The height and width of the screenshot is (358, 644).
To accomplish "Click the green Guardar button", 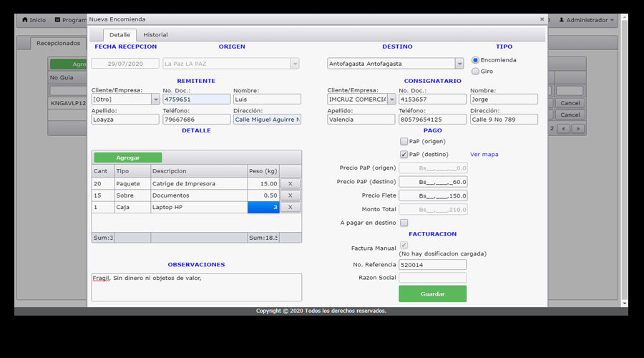I will point(432,294).
